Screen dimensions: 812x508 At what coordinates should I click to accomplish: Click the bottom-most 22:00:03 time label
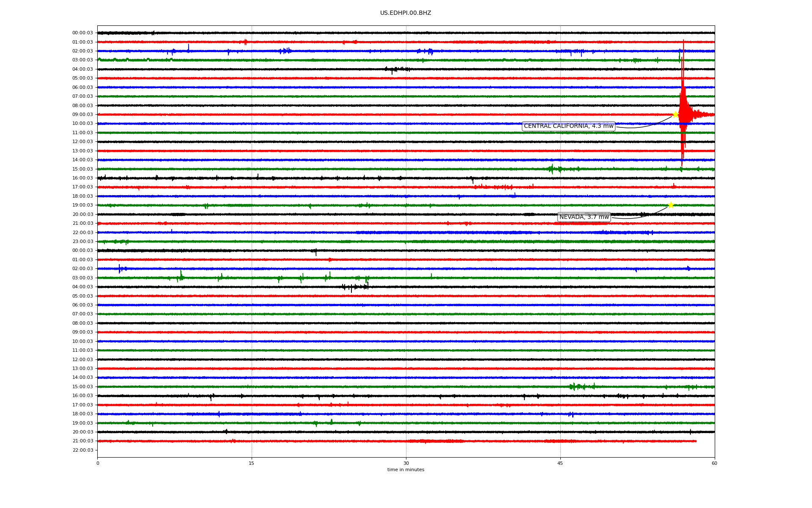tap(82, 450)
